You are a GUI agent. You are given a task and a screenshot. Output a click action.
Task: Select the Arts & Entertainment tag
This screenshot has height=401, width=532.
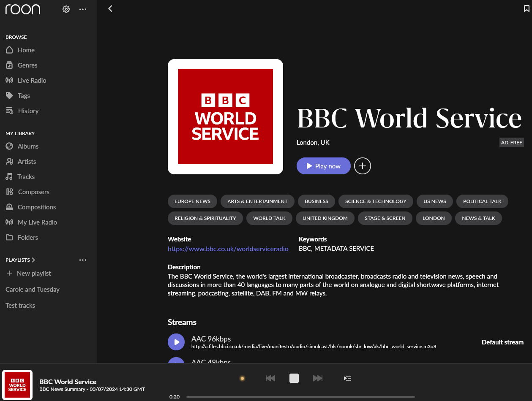click(x=257, y=201)
